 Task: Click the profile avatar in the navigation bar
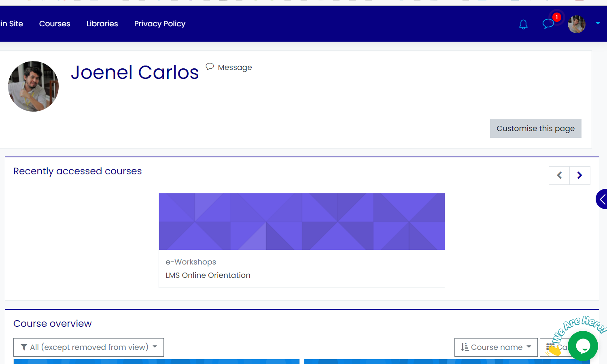[x=576, y=24]
